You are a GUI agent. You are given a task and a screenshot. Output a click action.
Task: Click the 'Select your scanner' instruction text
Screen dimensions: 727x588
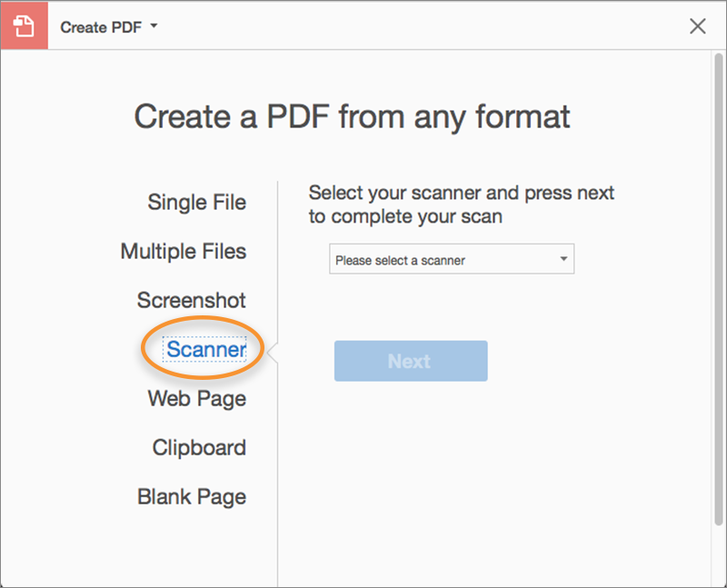coord(461,204)
